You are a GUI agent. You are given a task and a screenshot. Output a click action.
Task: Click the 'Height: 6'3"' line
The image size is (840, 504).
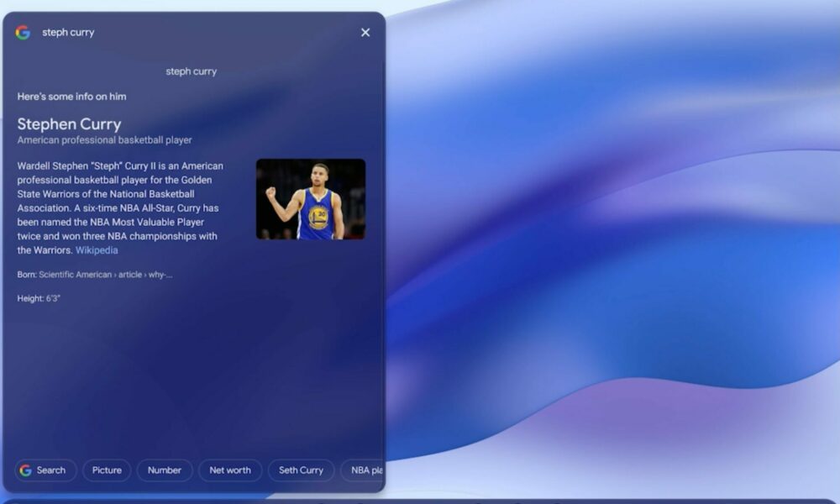pos(39,298)
